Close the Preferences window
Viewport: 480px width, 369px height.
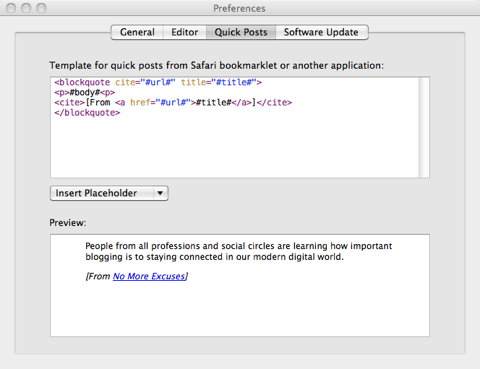pyautogui.click(x=11, y=8)
